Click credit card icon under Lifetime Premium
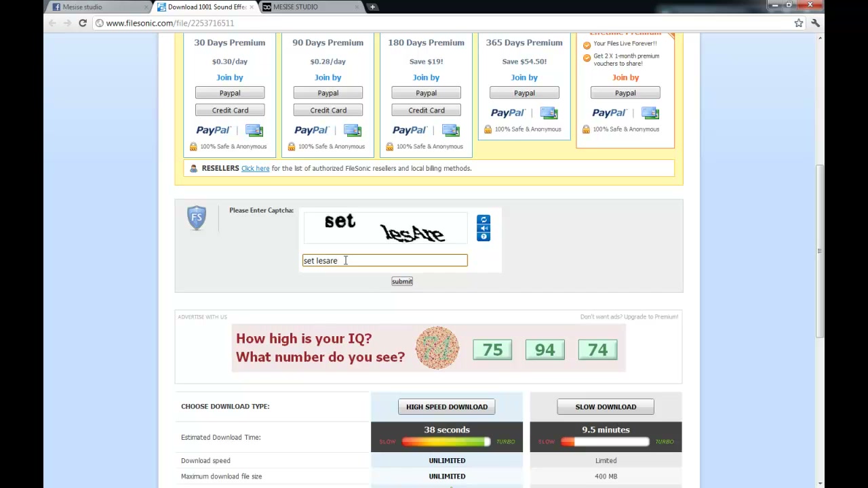868x488 pixels. (x=650, y=113)
